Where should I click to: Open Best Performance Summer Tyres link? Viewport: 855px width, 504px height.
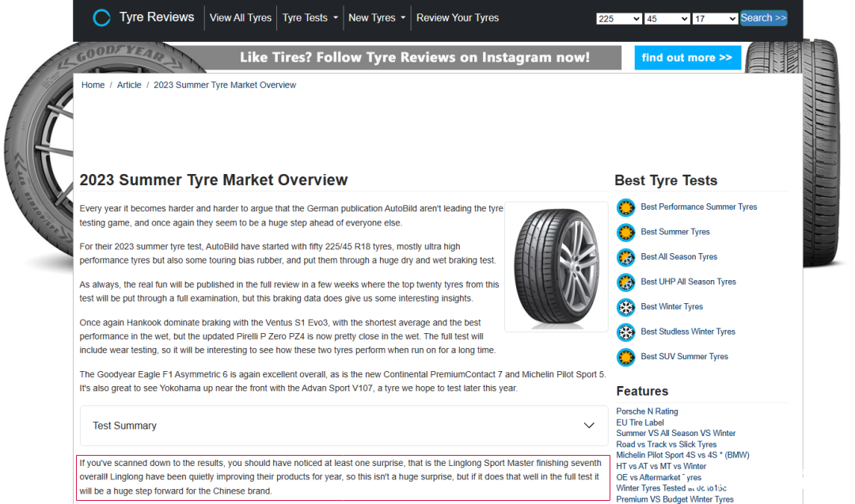click(698, 207)
